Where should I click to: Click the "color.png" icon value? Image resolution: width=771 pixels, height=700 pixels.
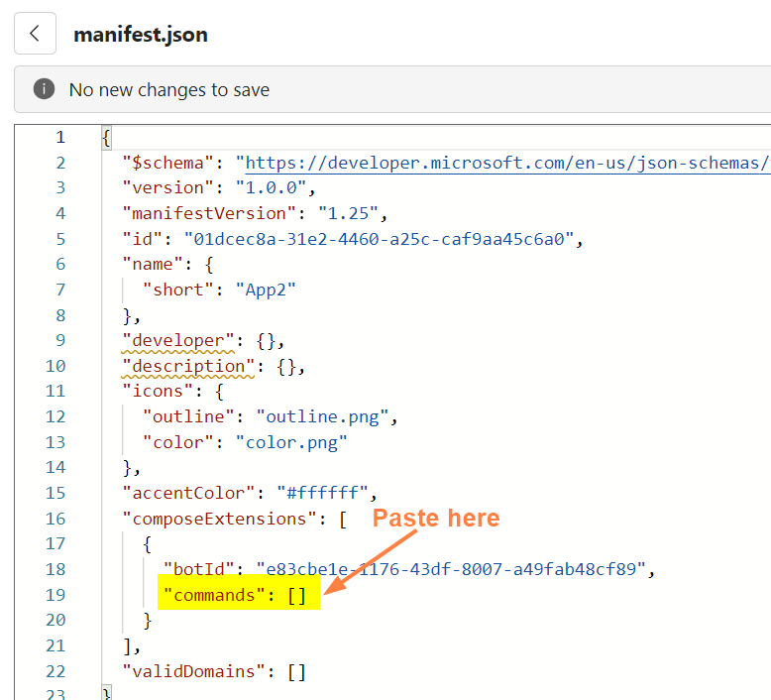(291, 442)
